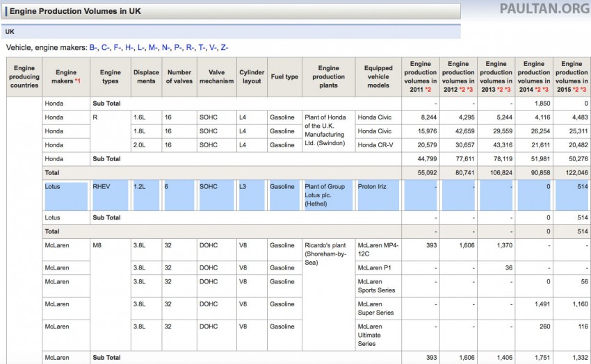Click the 2014 production volumes column header

pos(534,77)
